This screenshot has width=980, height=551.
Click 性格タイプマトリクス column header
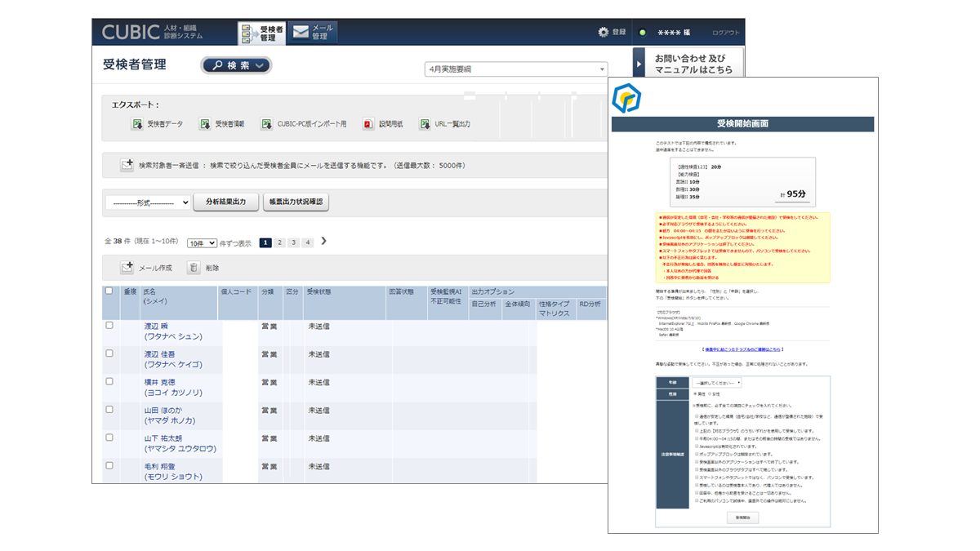click(555, 308)
